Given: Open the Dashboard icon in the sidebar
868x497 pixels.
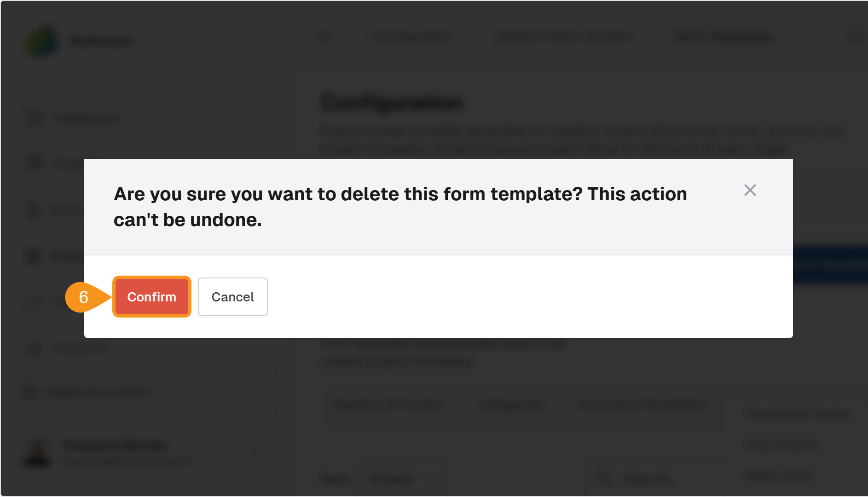Looking at the screenshot, I should pyautogui.click(x=34, y=118).
